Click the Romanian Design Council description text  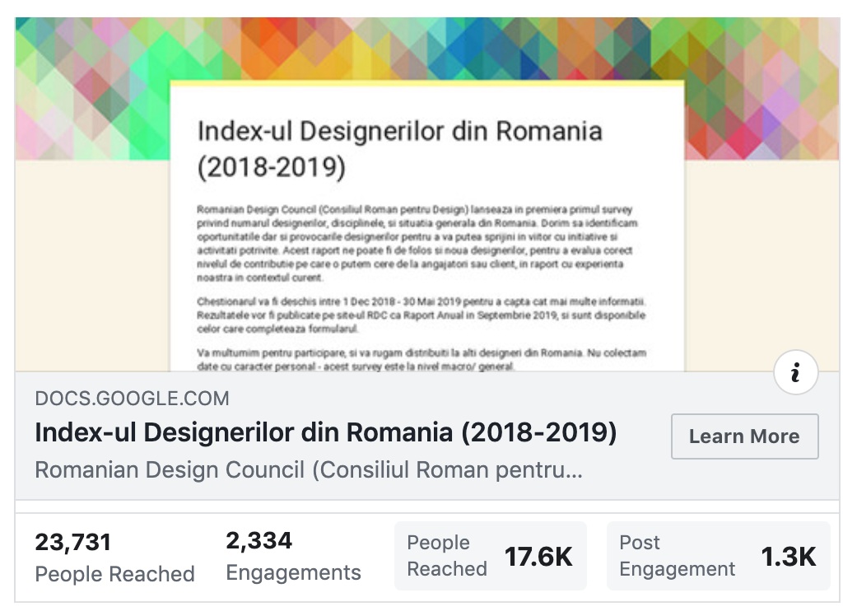[x=309, y=470]
